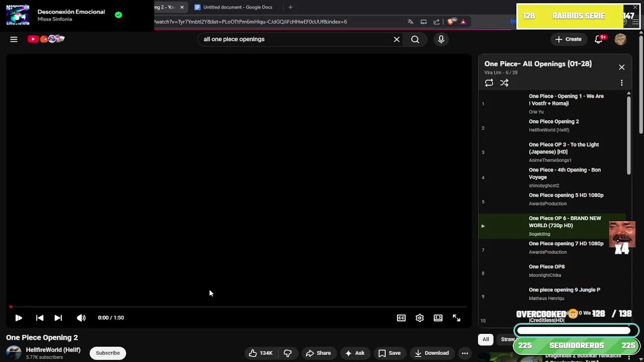Viewport: 644px width, 362px height.
Task: Jump to previous playlist video
Action: tap(40, 318)
